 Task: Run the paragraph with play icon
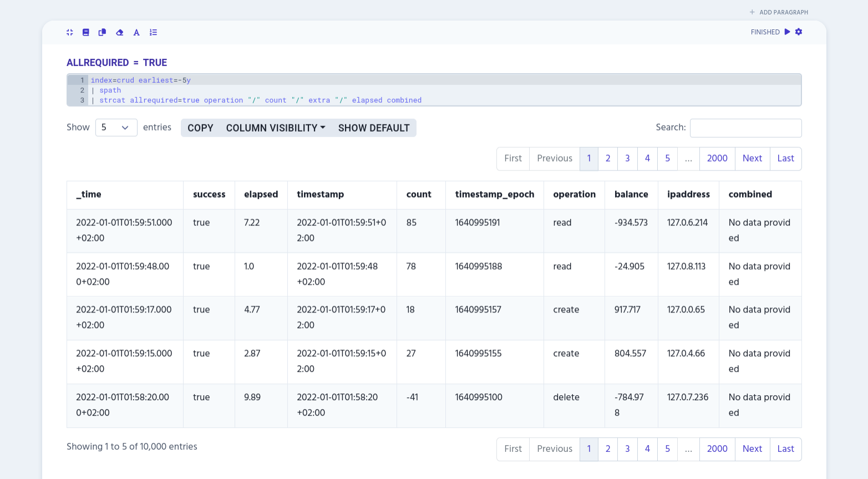(787, 32)
